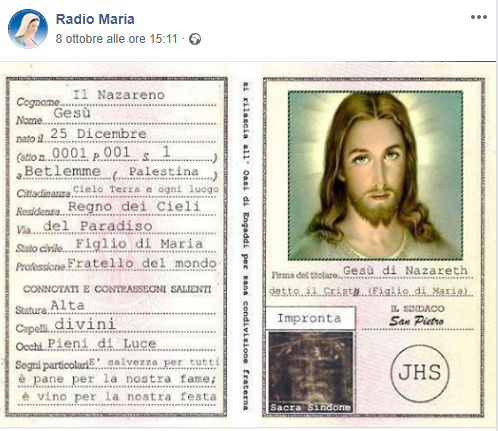The height and width of the screenshot is (431, 498).
Task: Click the Pieni di Luce eyes entry
Action: pyautogui.click(x=102, y=343)
